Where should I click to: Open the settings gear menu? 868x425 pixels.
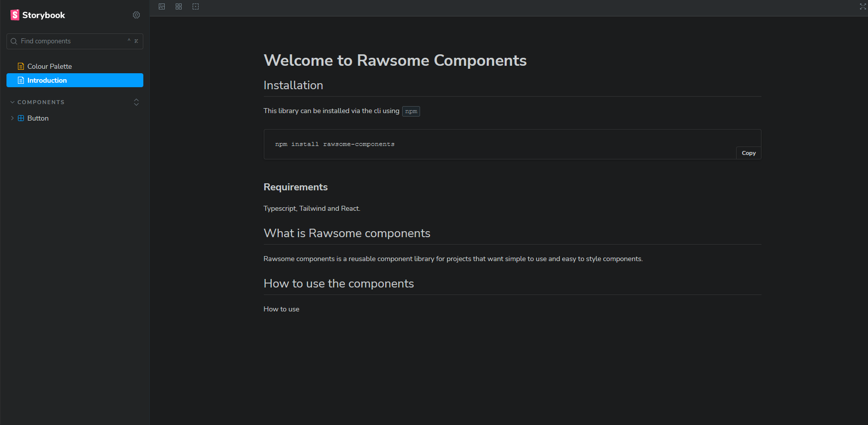(136, 15)
